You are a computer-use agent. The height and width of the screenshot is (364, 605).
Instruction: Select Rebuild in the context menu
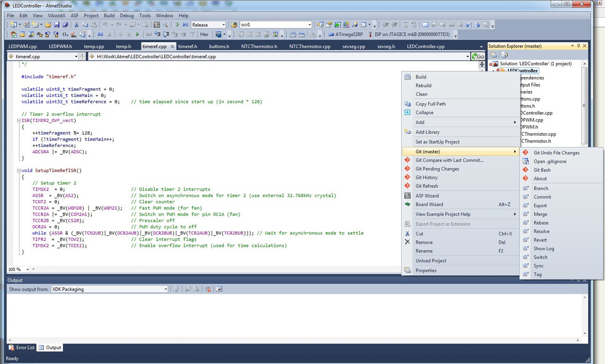pyautogui.click(x=423, y=86)
